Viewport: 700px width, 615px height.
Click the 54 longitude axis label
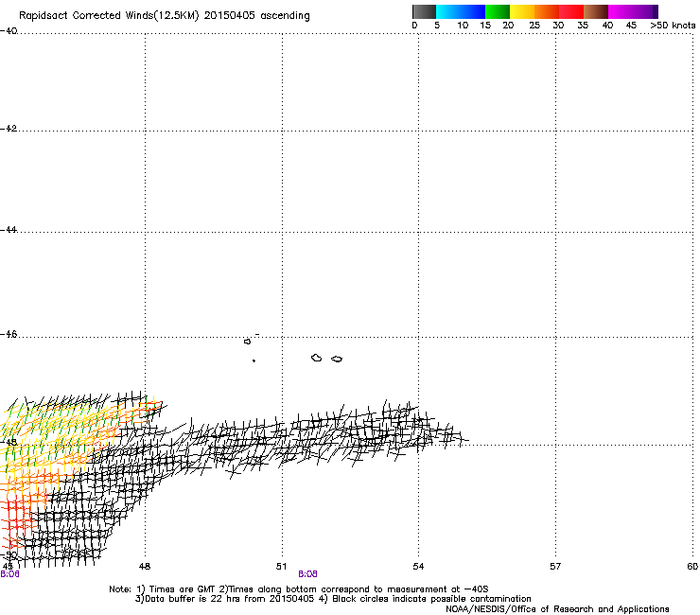click(418, 567)
